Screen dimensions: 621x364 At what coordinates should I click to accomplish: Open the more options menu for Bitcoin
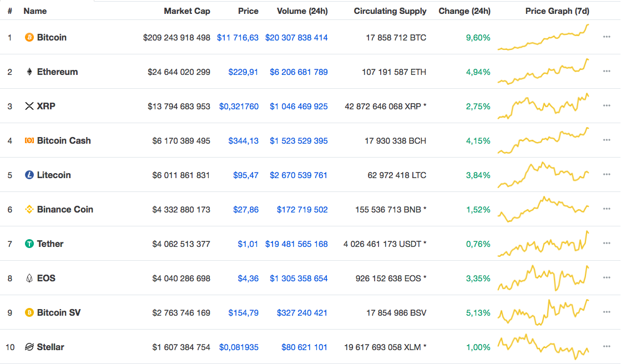coord(607,37)
